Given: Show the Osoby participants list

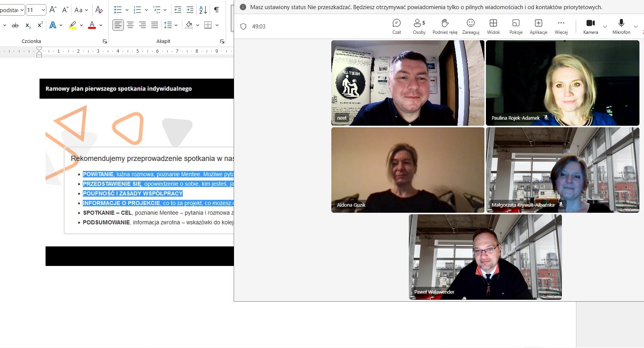Looking at the screenshot, I should coord(419,27).
